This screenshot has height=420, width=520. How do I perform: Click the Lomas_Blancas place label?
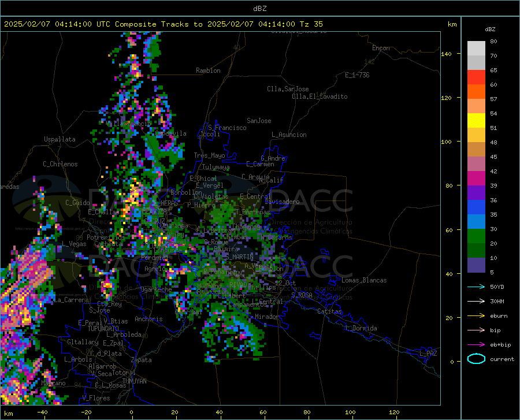pos(364,280)
